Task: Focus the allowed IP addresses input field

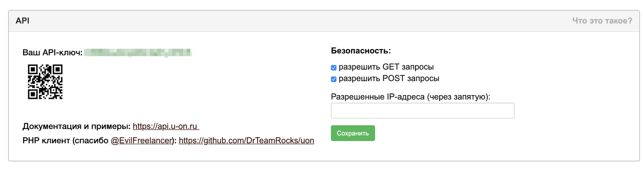Action: (422, 111)
